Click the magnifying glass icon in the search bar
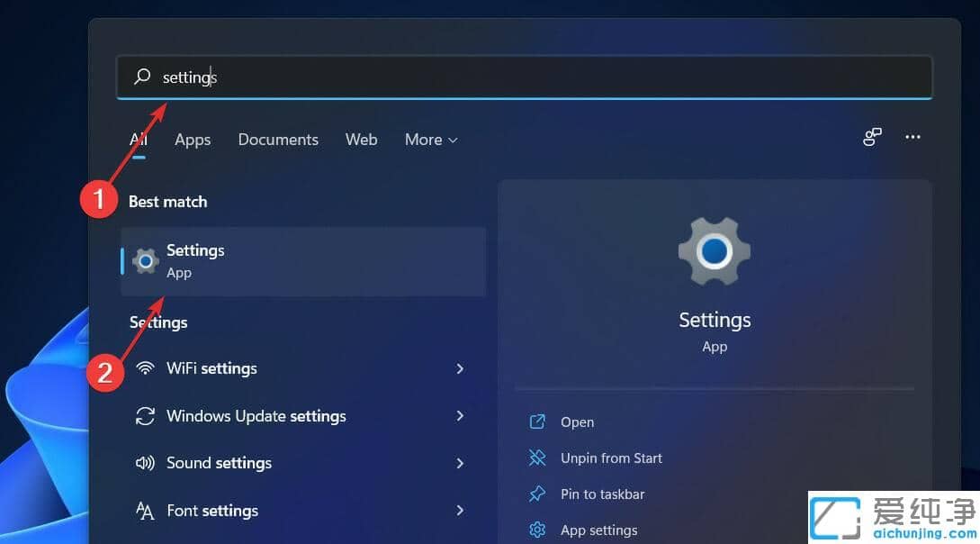 (x=142, y=77)
